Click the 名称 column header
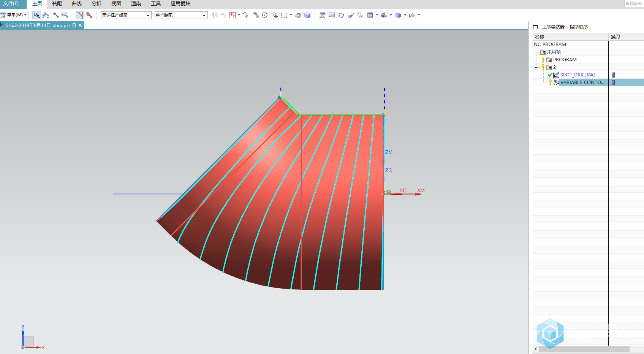 tap(570, 37)
